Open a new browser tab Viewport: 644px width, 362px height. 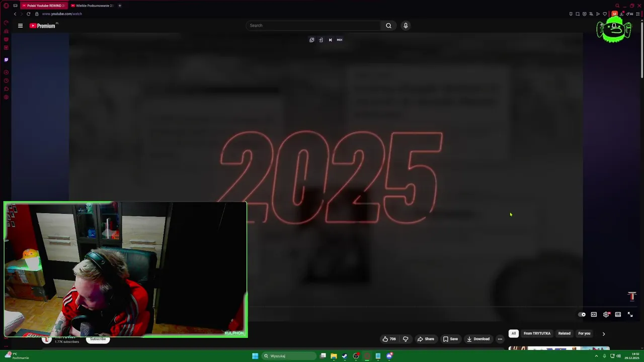(120, 6)
